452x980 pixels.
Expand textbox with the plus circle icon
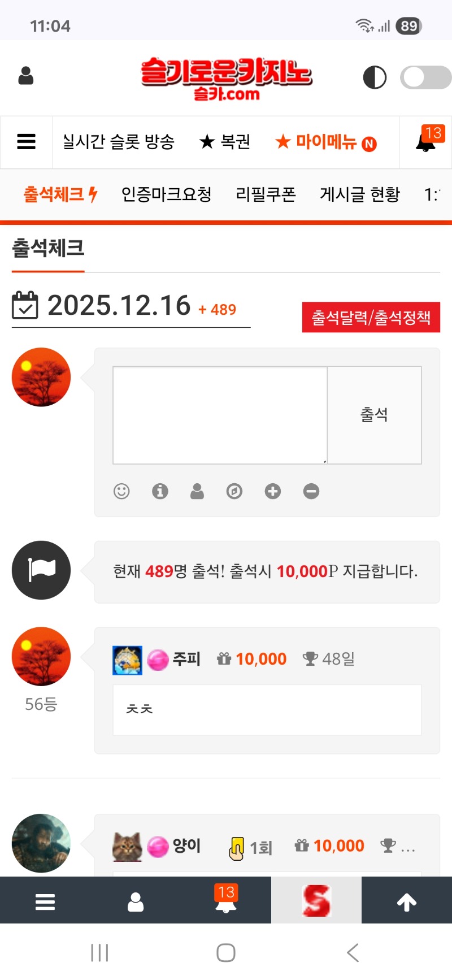point(273,491)
